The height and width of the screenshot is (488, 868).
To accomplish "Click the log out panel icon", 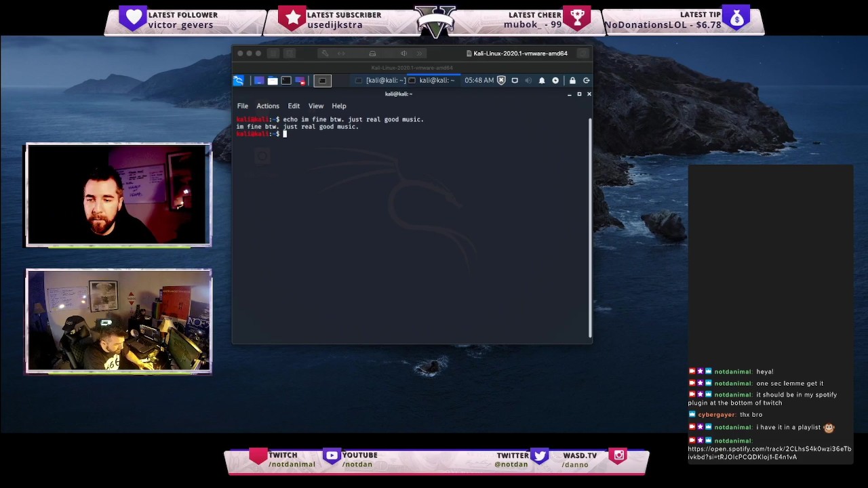I will pyautogui.click(x=586, y=81).
